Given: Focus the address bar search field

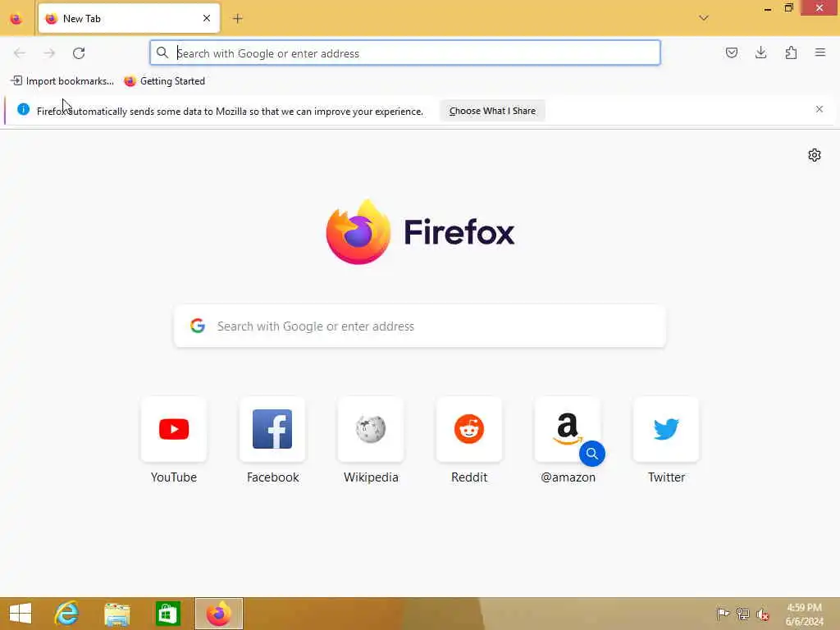Looking at the screenshot, I should (405, 53).
